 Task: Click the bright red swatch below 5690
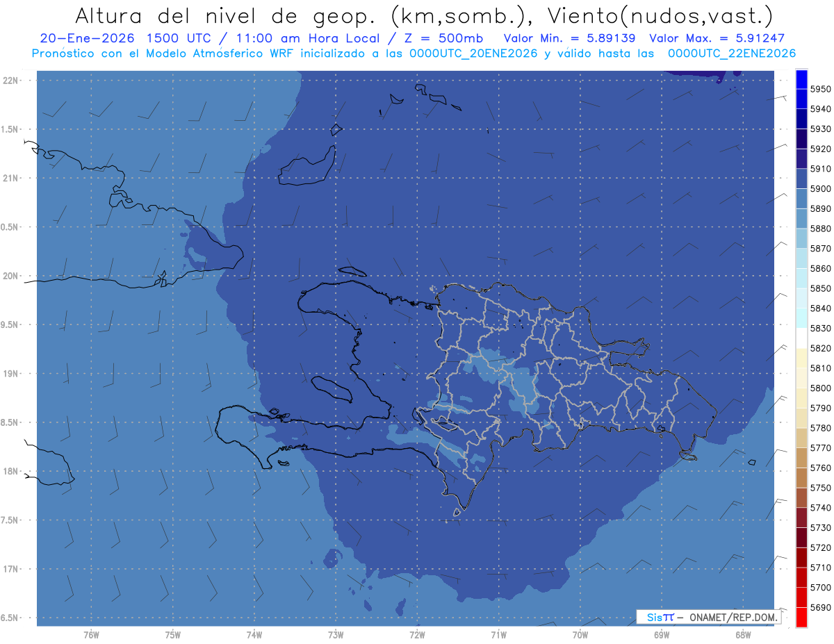coord(801,617)
